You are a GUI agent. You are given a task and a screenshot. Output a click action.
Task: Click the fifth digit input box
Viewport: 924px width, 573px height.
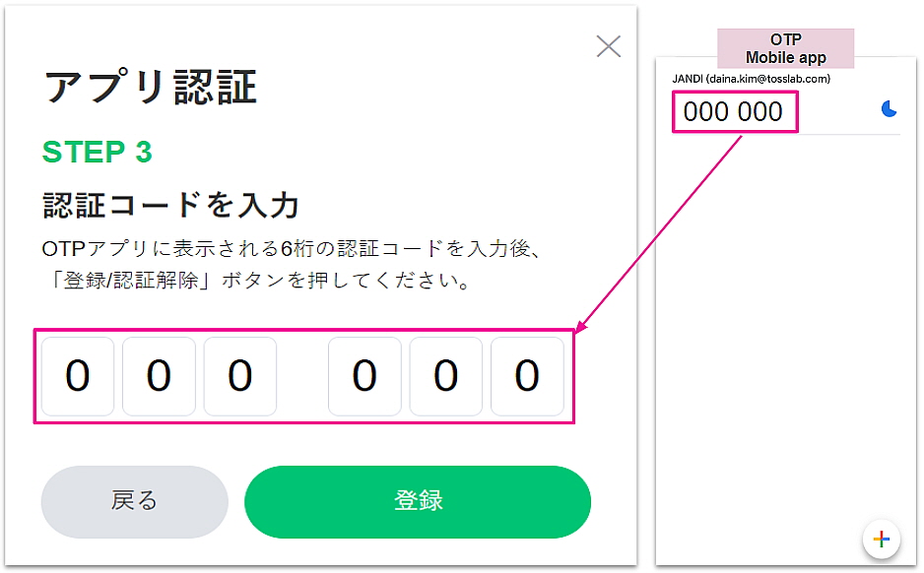tap(446, 375)
